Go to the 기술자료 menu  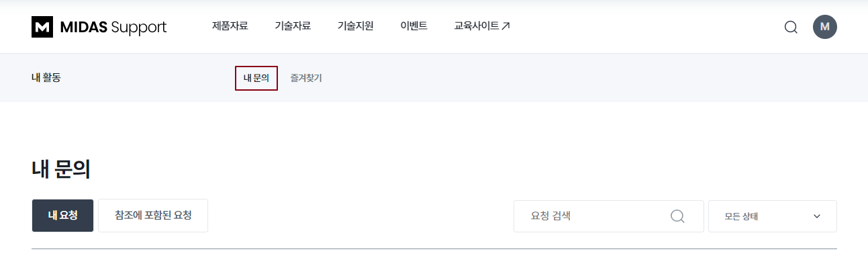coord(293,26)
